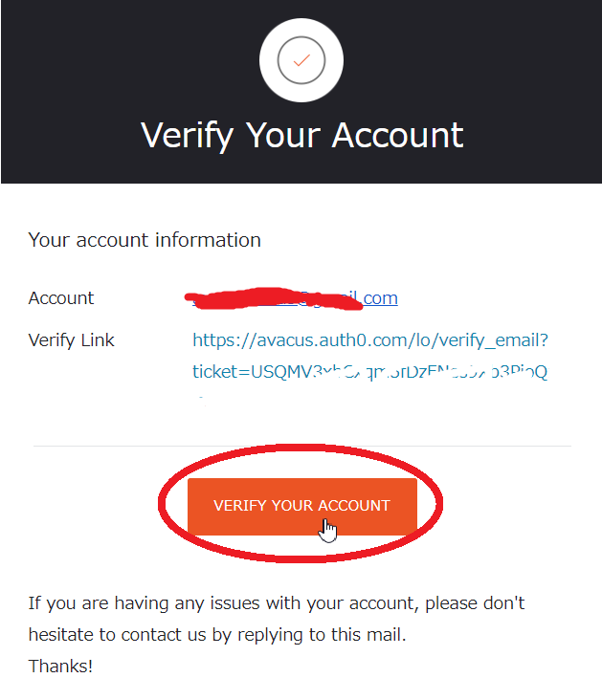Screen dimensions: 602x700
Task: Click the orange checkmark circle icon
Action: pyautogui.click(x=301, y=59)
